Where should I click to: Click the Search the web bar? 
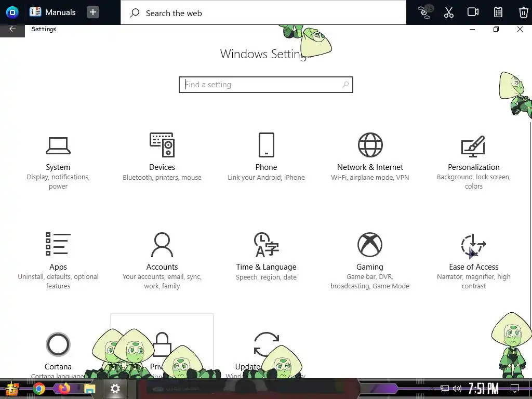(263, 12)
